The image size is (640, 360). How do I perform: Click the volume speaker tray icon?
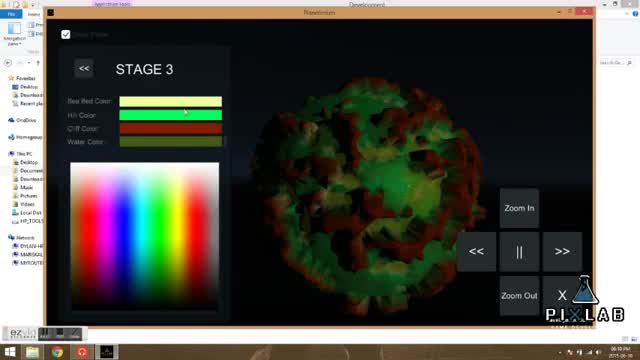598,352
